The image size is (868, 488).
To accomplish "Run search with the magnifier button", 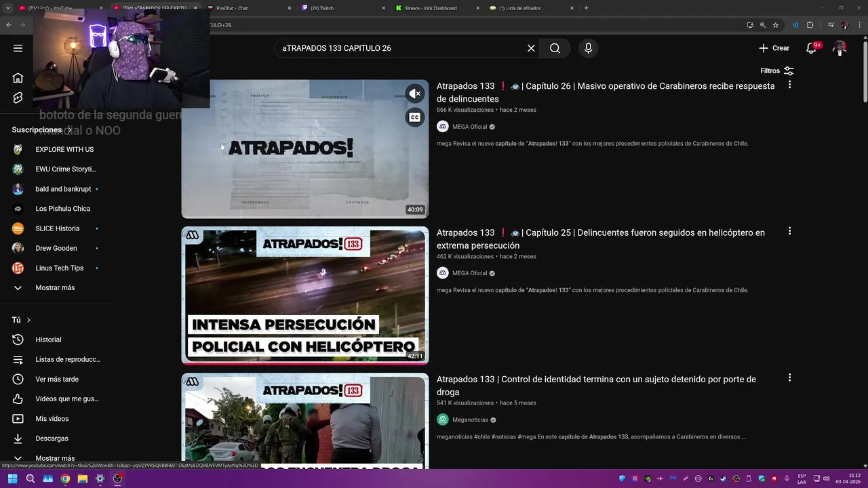I will point(555,48).
